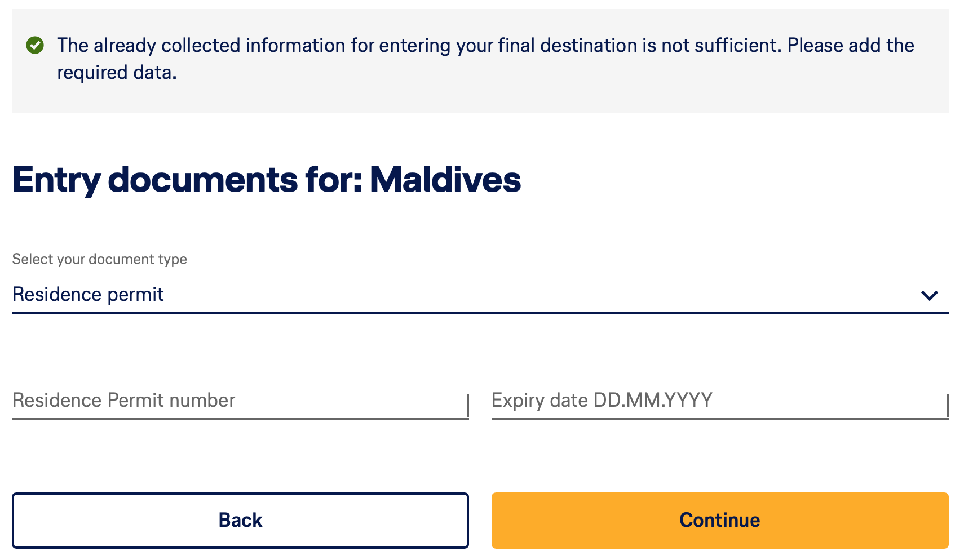Click the underline beneath the document type dropdown
This screenshot has width=964, height=560.
pyautogui.click(x=479, y=313)
